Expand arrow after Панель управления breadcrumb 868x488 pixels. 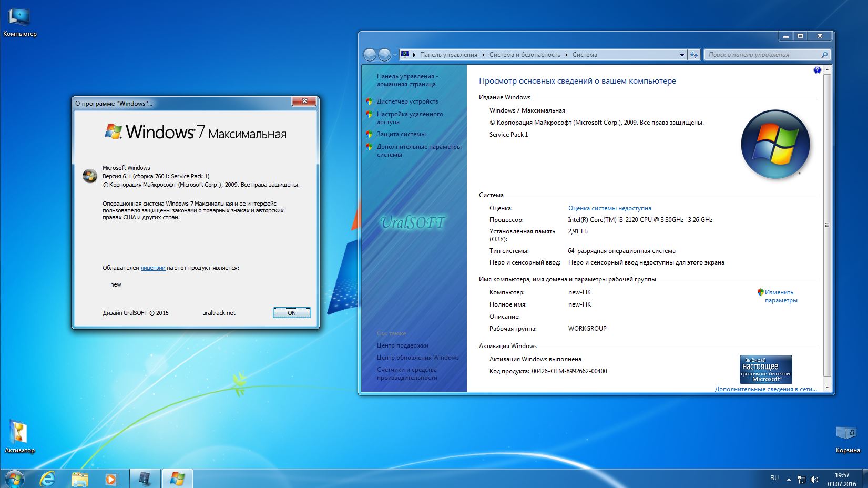click(484, 55)
